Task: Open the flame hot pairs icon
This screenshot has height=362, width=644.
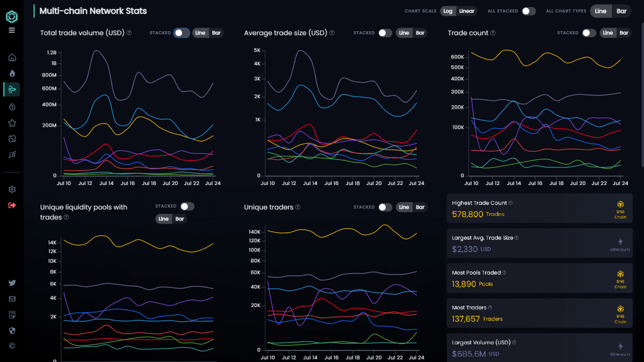Action: point(12,73)
